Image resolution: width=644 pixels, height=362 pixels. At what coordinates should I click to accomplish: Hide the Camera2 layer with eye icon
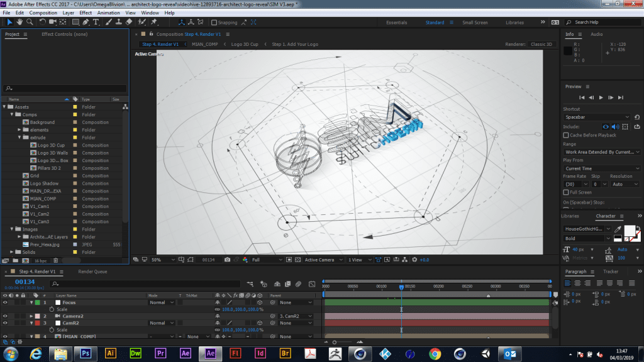click(x=5, y=316)
